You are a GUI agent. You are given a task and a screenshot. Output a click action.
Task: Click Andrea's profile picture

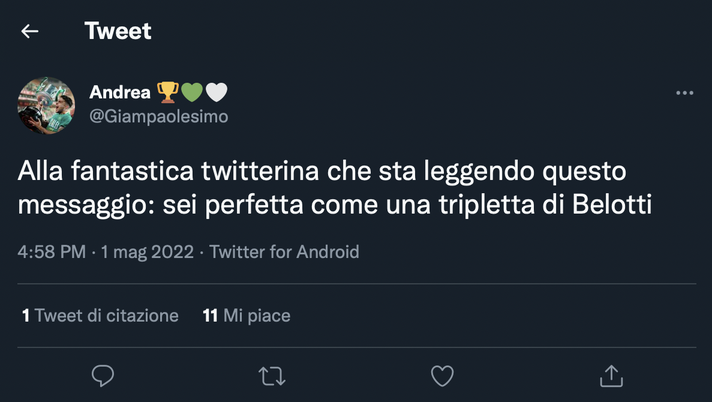pos(46,106)
